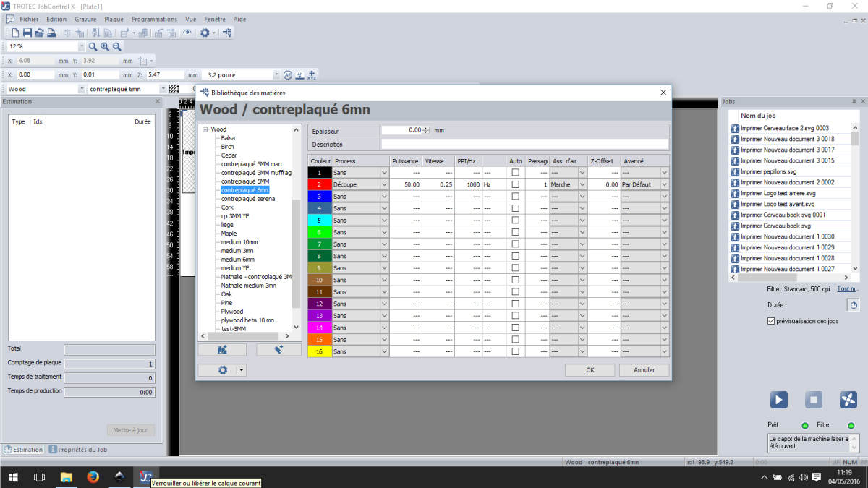Open the Wood material group dropdown

(82, 89)
